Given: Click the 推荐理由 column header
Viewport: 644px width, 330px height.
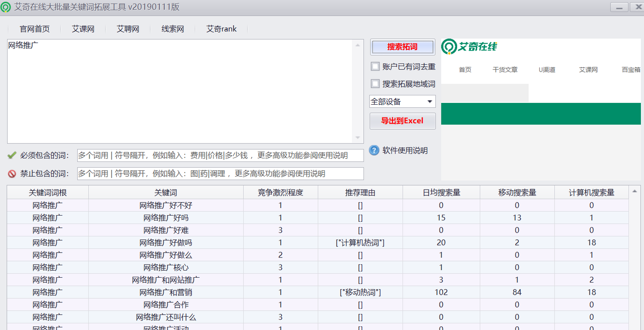Looking at the screenshot, I should [x=360, y=193].
